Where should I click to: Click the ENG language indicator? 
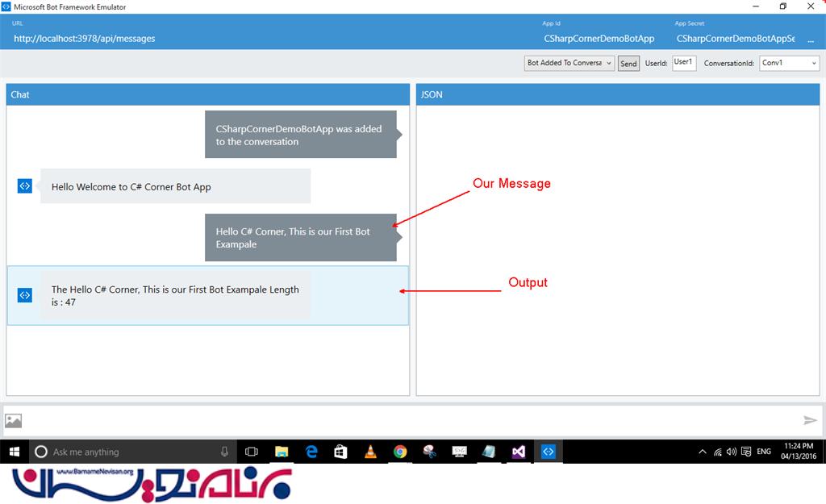[764, 452]
